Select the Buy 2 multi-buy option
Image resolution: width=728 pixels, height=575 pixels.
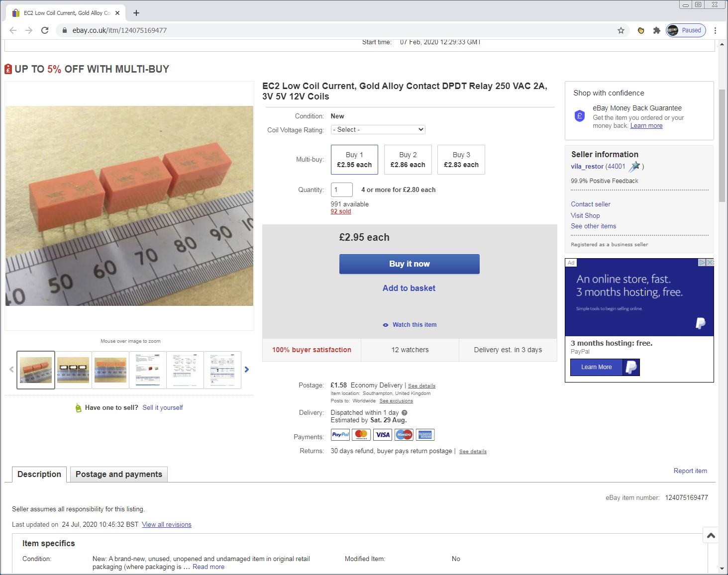coord(408,160)
